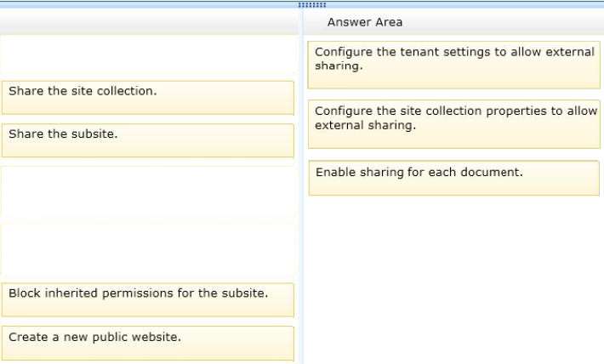Click the empty slot above 'Share the site collection.'
Viewport: 604px width, 364px height.
[x=148, y=58]
